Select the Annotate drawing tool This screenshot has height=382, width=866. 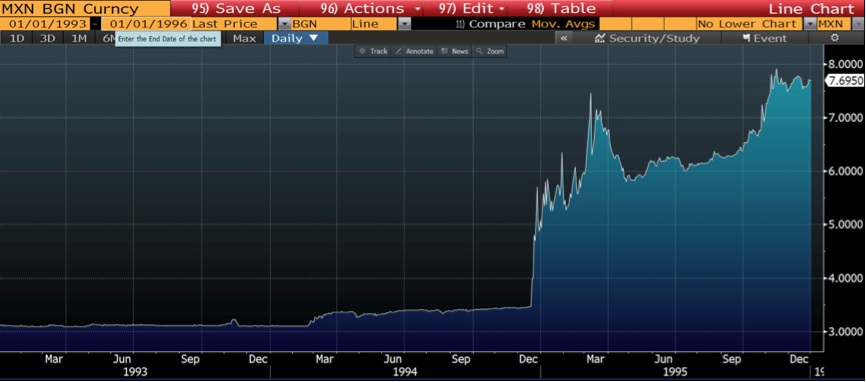click(x=415, y=51)
